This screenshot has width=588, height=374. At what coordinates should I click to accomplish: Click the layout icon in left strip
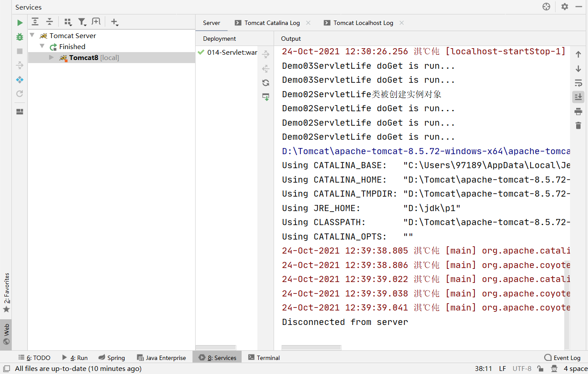20,112
